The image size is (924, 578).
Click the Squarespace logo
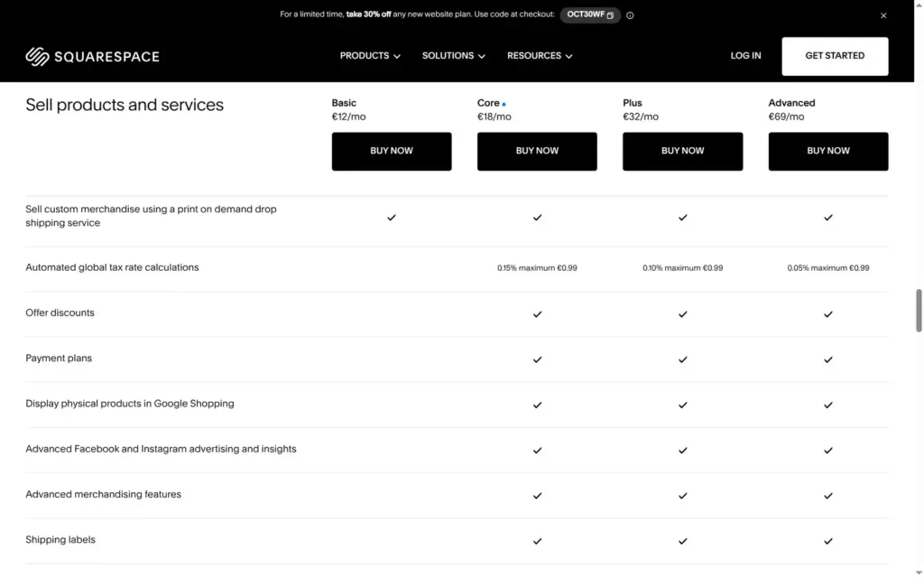(x=92, y=57)
